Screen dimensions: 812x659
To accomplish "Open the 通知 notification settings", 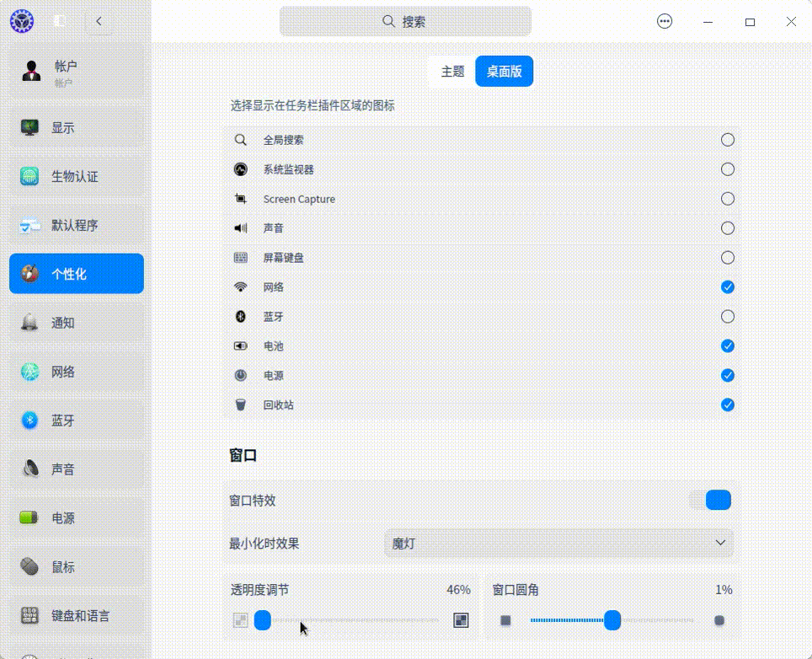I will click(x=61, y=323).
